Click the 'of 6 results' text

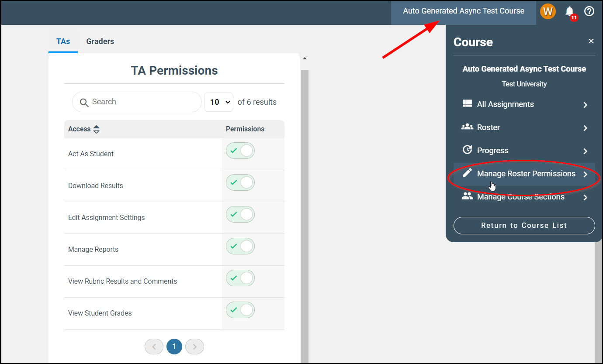point(257,102)
